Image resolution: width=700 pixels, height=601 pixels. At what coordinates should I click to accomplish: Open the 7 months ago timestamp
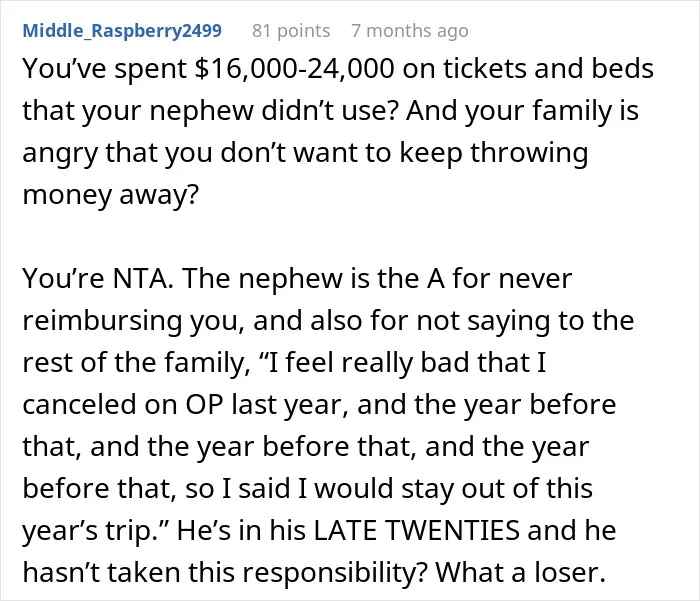click(x=410, y=31)
